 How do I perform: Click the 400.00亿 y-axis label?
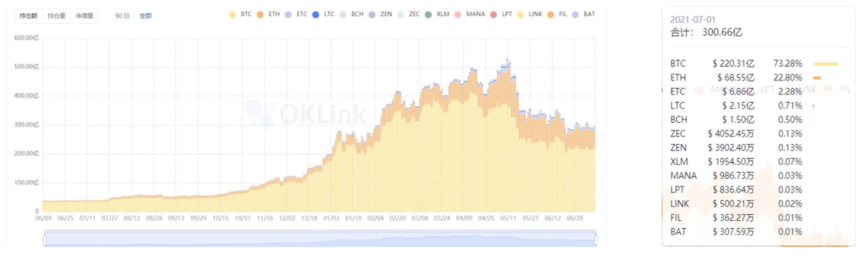click(26, 96)
